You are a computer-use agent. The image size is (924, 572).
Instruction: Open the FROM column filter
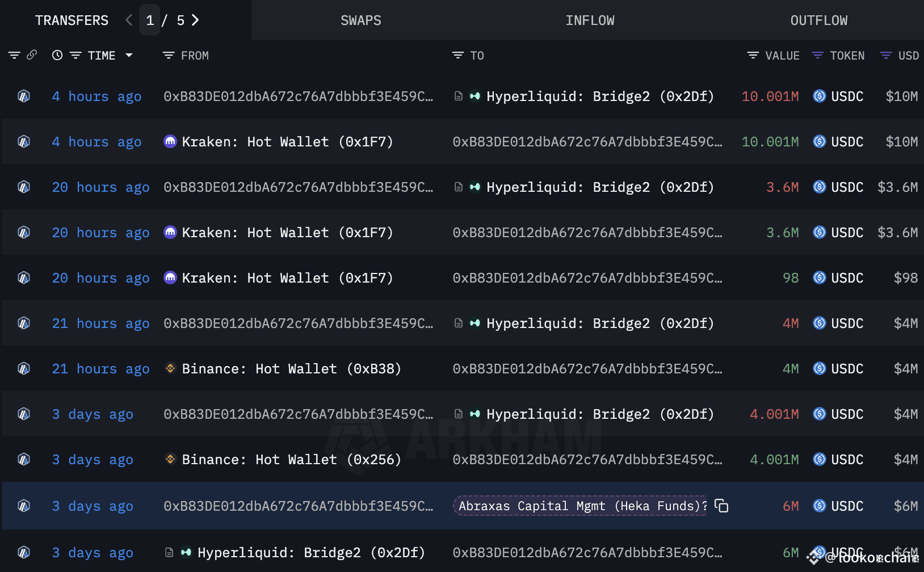(x=168, y=55)
